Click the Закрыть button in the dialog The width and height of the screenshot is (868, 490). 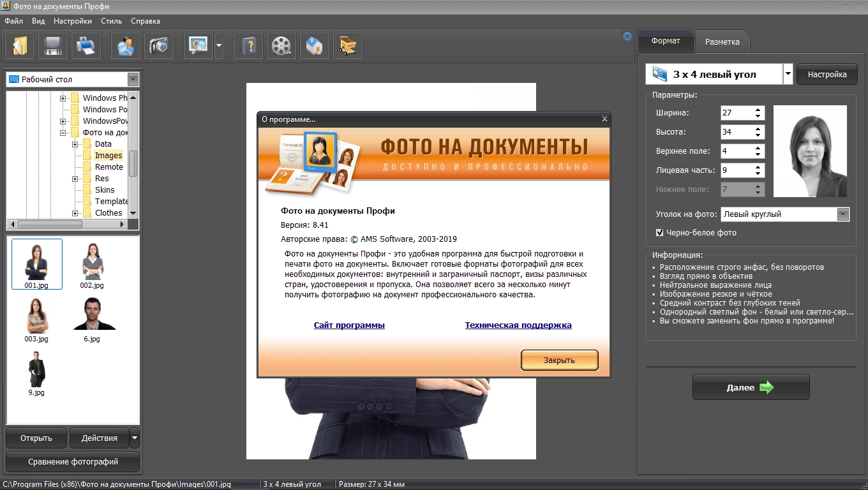point(560,360)
